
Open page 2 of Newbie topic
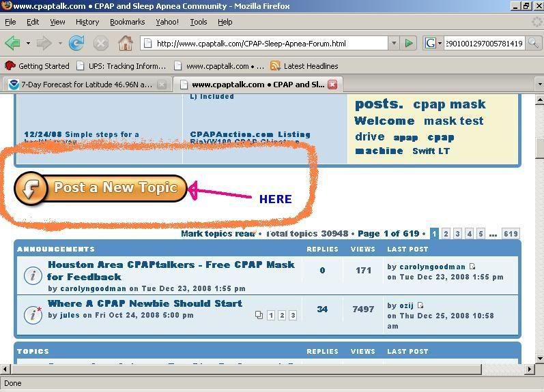282,315
